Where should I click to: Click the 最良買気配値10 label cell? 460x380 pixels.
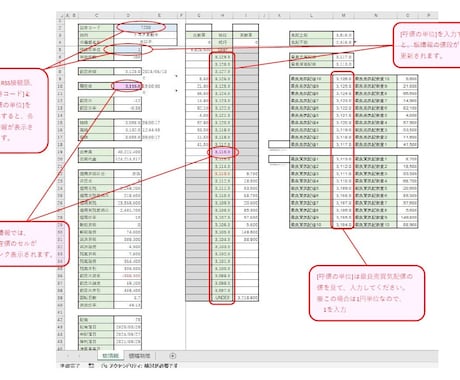pyautogui.click(x=311, y=225)
